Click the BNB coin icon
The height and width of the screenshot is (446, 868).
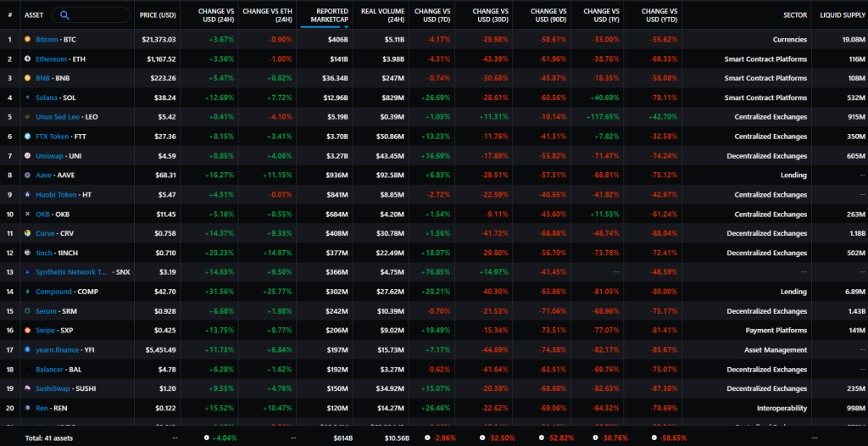click(28, 78)
